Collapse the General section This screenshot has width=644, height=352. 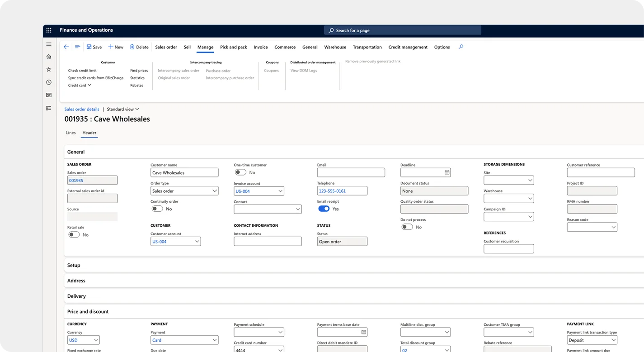click(354, 152)
